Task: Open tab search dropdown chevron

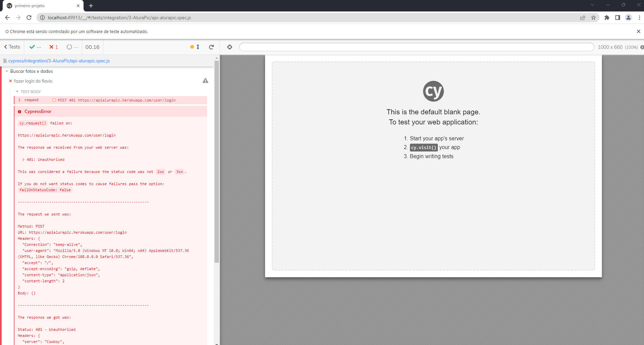Action: (592, 5)
